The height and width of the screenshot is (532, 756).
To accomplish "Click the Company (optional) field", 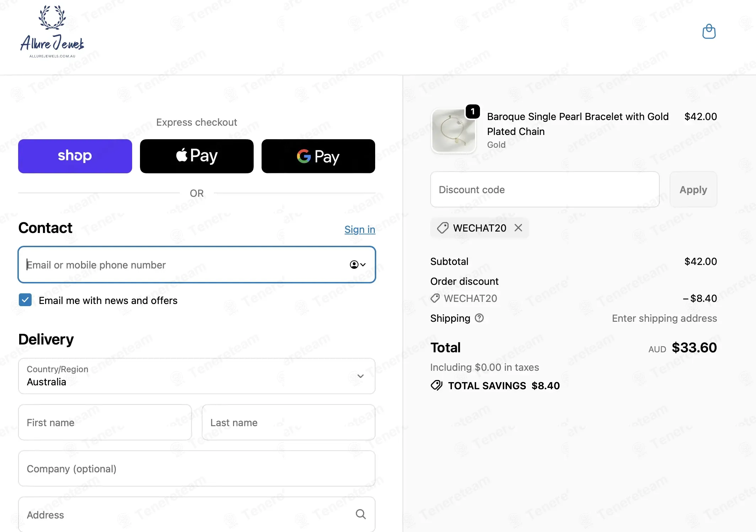I will (x=197, y=468).
